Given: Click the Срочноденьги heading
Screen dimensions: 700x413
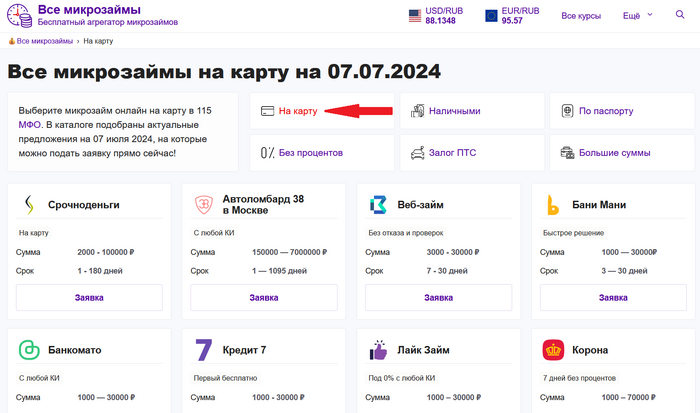Looking at the screenshot, I should 83,205.
